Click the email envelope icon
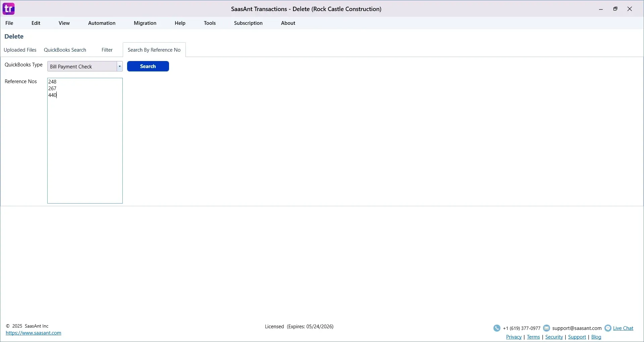 pos(547,328)
